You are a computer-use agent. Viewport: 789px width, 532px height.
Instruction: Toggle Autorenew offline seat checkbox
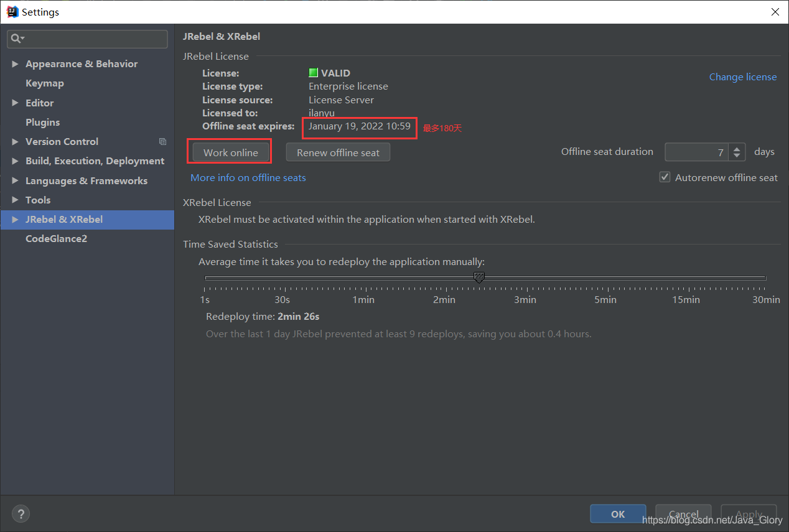point(665,177)
